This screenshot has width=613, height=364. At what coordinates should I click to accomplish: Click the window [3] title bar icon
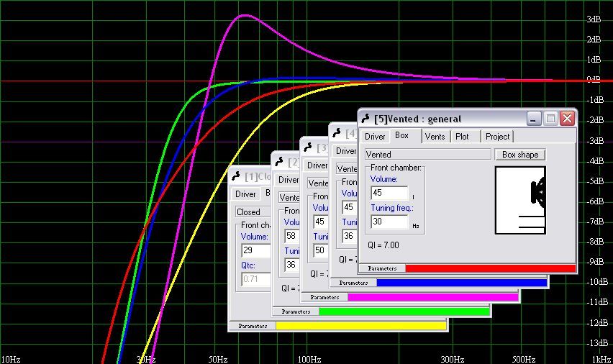308,147
